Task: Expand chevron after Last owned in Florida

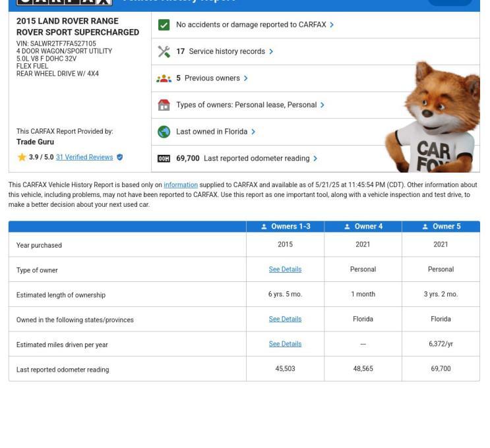Action: tap(253, 132)
